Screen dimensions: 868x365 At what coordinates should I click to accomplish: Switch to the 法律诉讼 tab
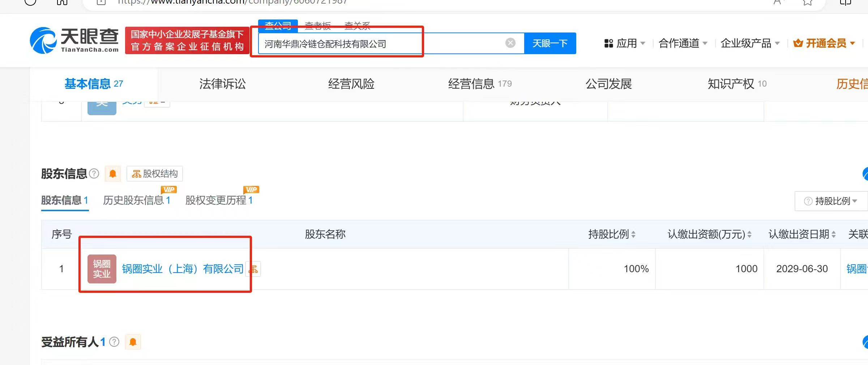click(222, 84)
